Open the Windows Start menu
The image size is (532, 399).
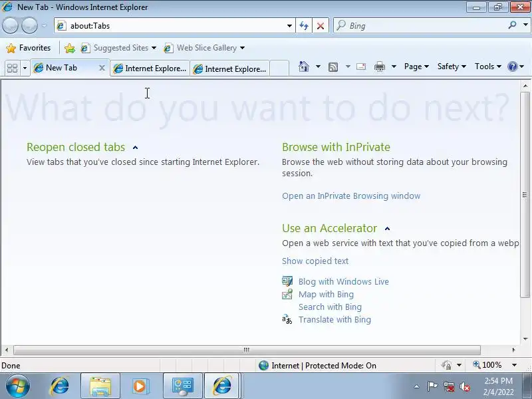tap(17, 386)
